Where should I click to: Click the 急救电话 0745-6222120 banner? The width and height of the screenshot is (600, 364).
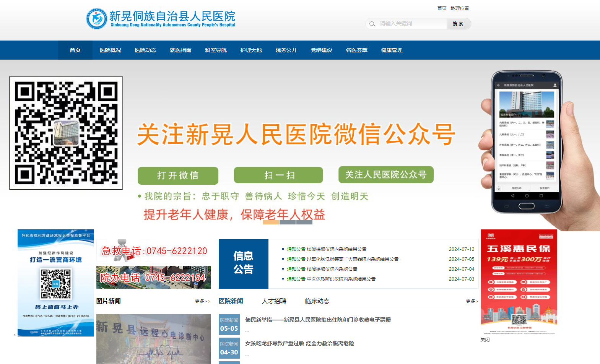click(x=154, y=251)
